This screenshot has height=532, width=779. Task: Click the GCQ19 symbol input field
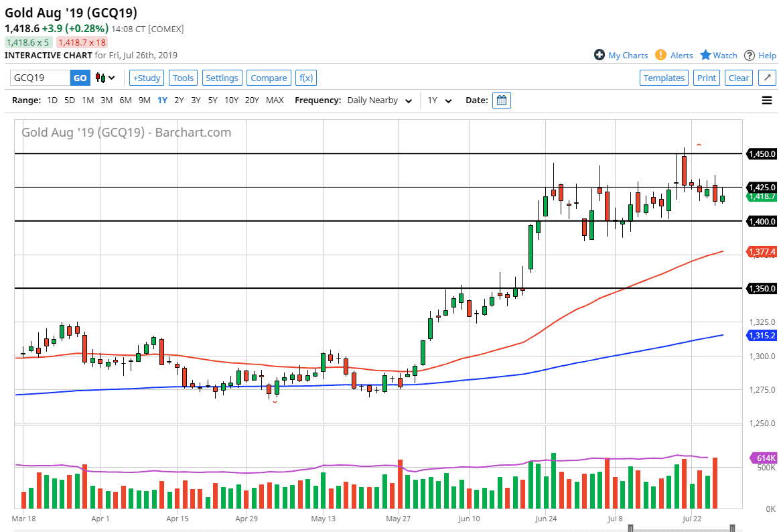(37, 78)
